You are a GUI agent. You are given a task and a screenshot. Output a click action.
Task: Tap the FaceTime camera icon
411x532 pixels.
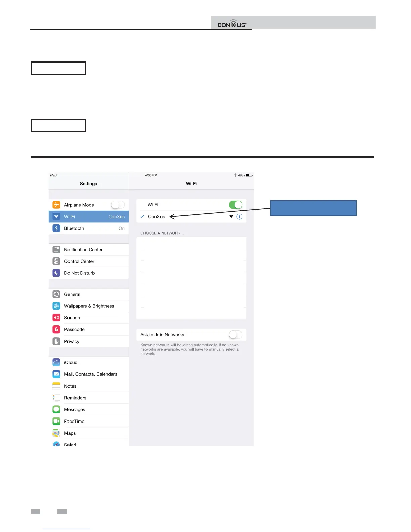[56, 421]
